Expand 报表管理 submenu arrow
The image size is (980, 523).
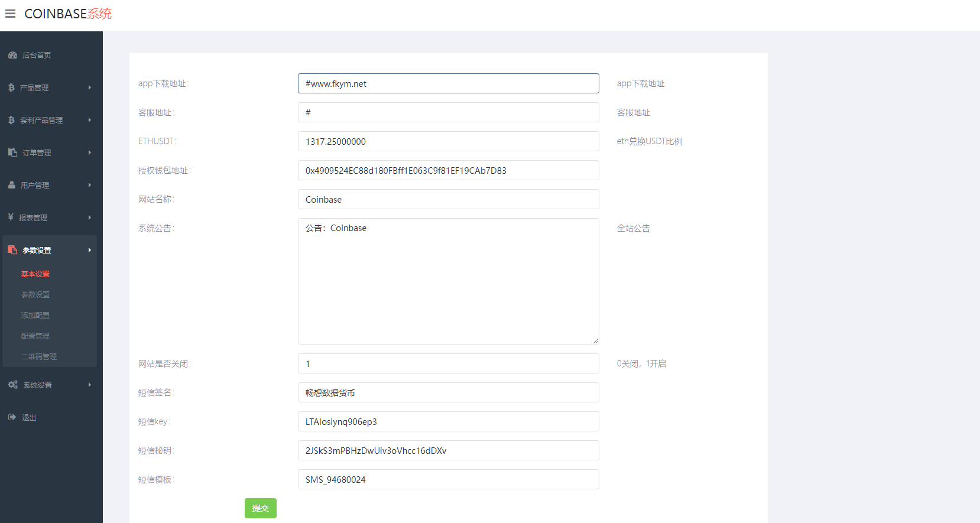90,217
